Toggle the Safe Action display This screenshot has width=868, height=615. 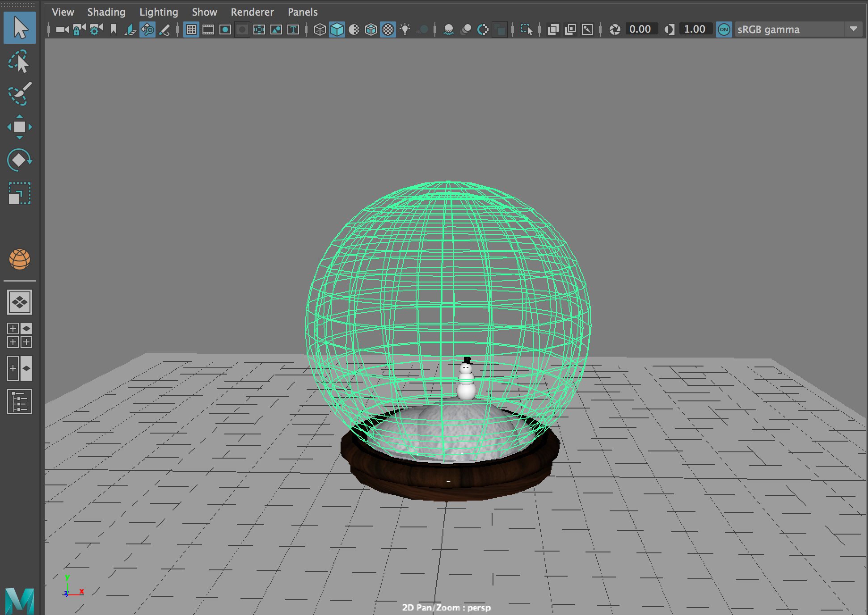pyautogui.click(x=276, y=29)
